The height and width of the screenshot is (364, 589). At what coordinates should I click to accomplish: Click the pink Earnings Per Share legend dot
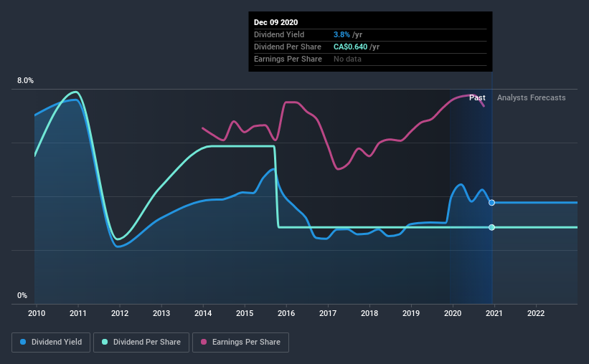204,342
